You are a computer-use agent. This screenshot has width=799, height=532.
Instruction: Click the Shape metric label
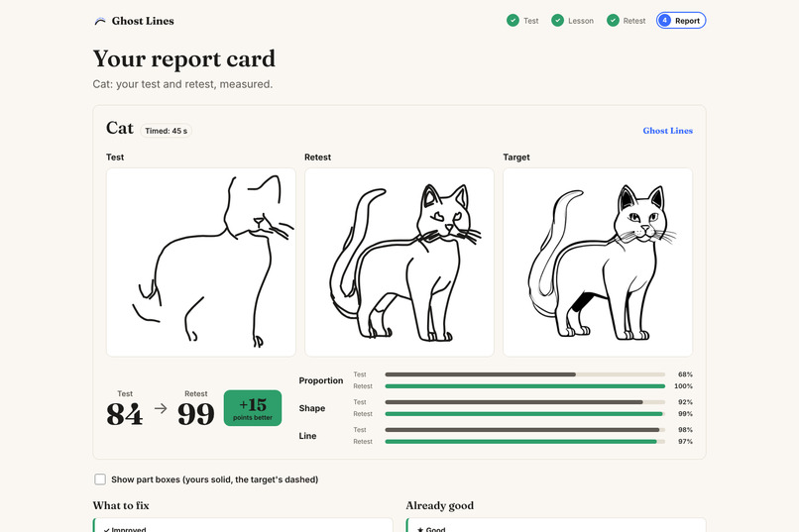click(x=312, y=408)
